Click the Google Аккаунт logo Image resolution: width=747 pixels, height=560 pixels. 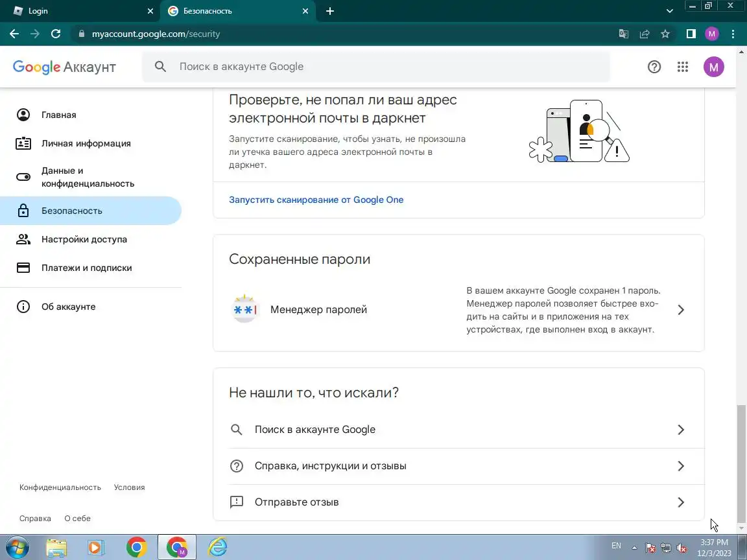tap(64, 67)
